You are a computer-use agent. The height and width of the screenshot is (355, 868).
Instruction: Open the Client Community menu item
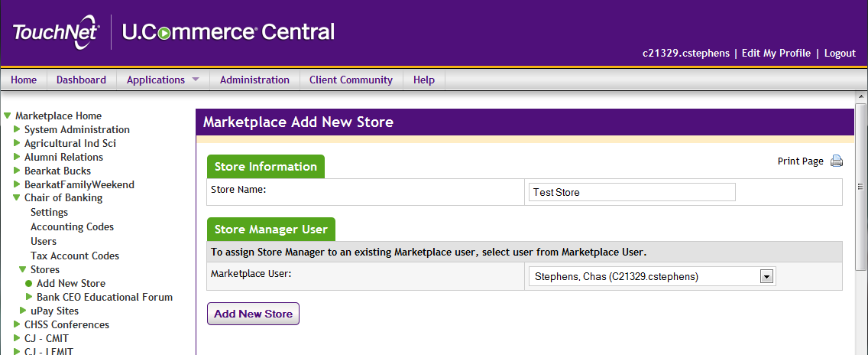click(351, 80)
